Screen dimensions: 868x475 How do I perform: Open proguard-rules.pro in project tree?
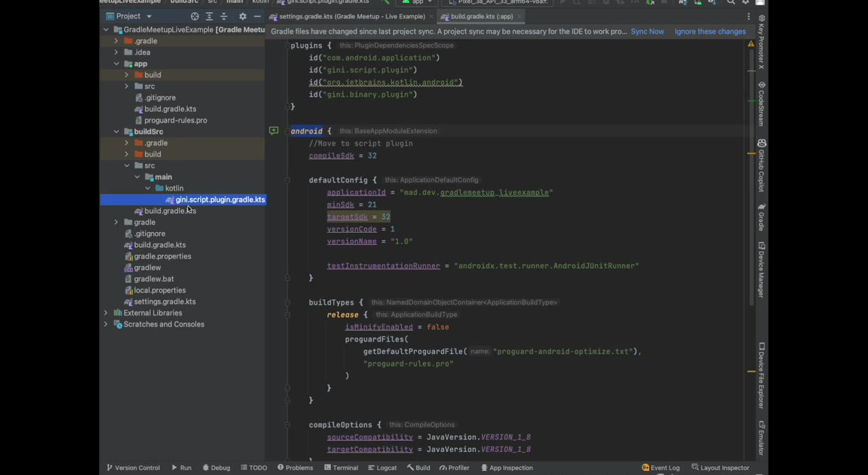tap(175, 120)
